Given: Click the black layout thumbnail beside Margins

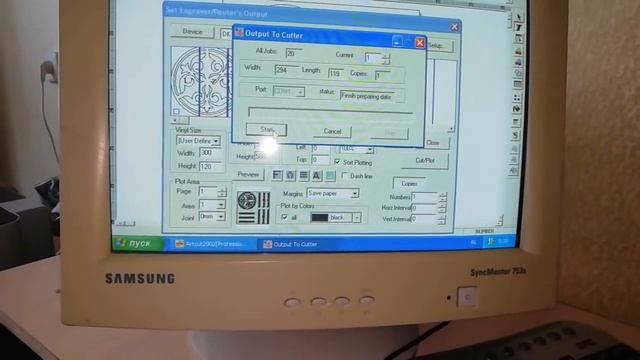Looking at the screenshot, I should point(253,207).
